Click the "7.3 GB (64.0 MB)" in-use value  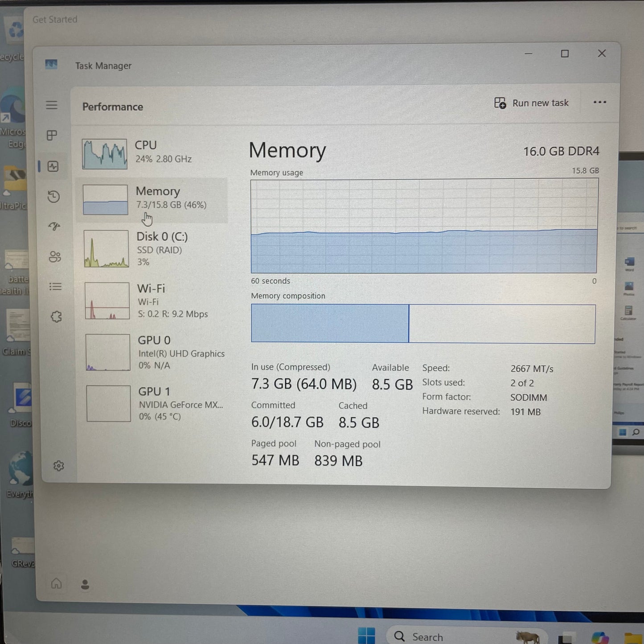pos(304,384)
